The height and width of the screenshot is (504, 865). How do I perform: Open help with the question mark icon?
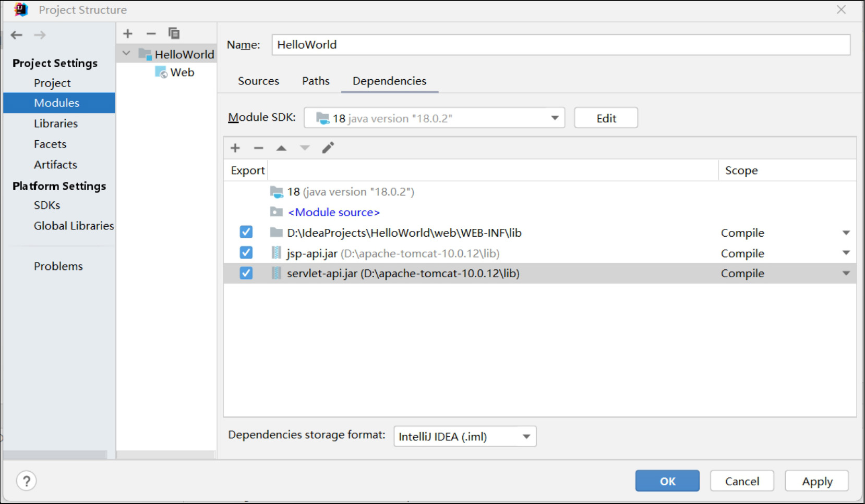[x=27, y=481]
